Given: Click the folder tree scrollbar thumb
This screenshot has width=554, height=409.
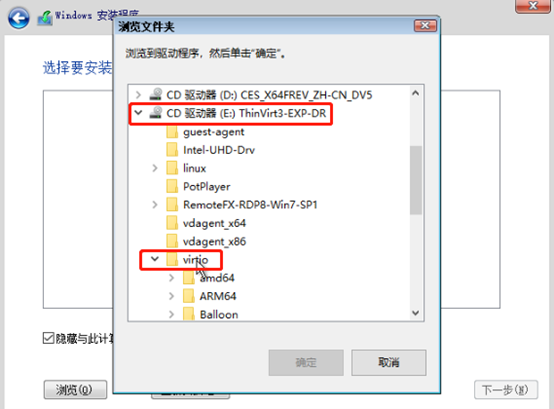Looking at the screenshot, I should point(416,180).
